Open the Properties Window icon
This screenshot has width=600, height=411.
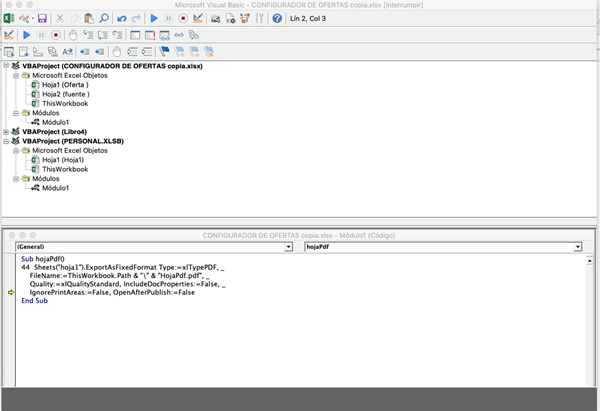coord(230,18)
